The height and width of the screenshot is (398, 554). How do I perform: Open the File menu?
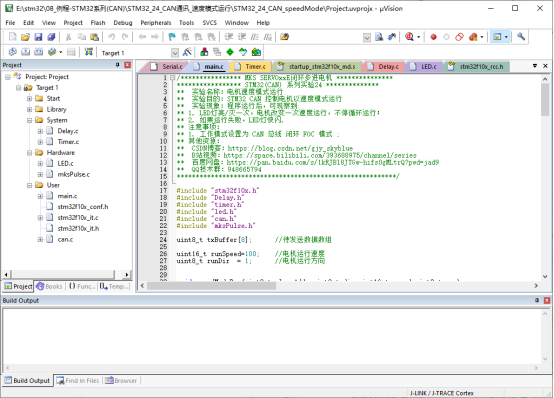[x=10, y=23]
